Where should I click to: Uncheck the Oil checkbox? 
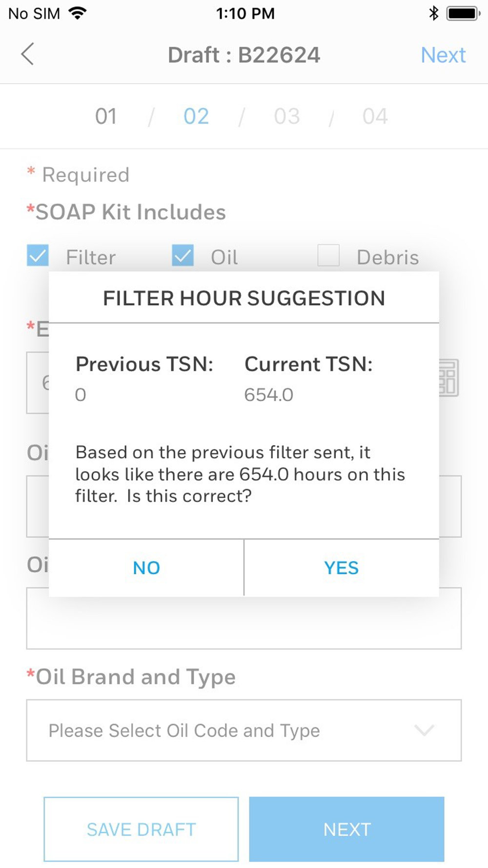(183, 255)
